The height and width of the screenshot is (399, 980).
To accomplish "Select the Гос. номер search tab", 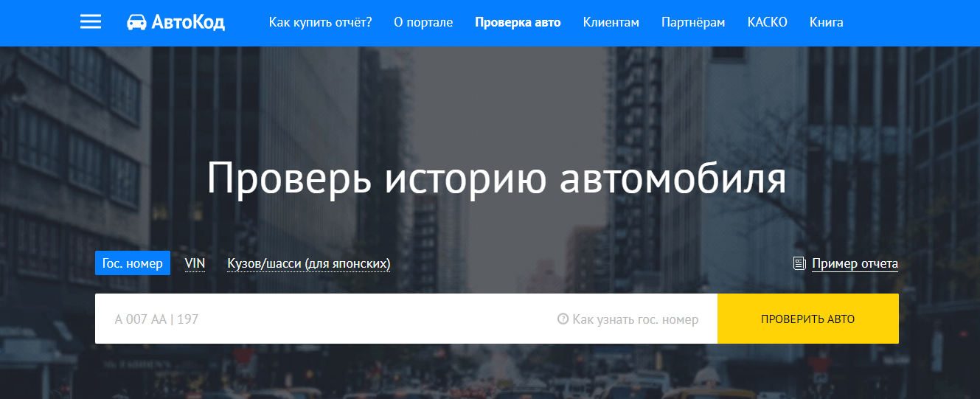I will click(x=133, y=263).
